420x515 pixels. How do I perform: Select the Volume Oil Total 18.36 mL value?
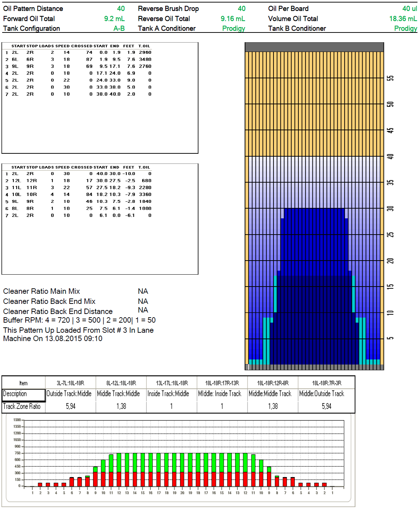coord(403,19)
